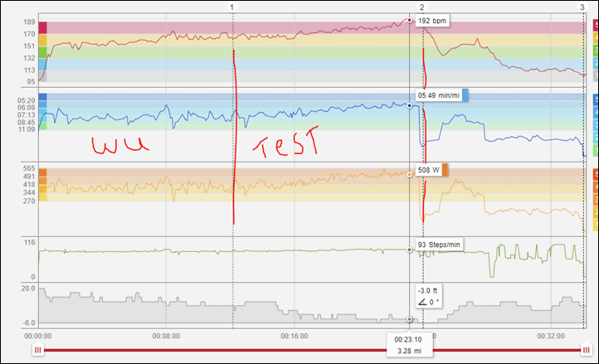
Task: Click the 344 power axis label
Action: pyautogui.click(x=29, y=192)
